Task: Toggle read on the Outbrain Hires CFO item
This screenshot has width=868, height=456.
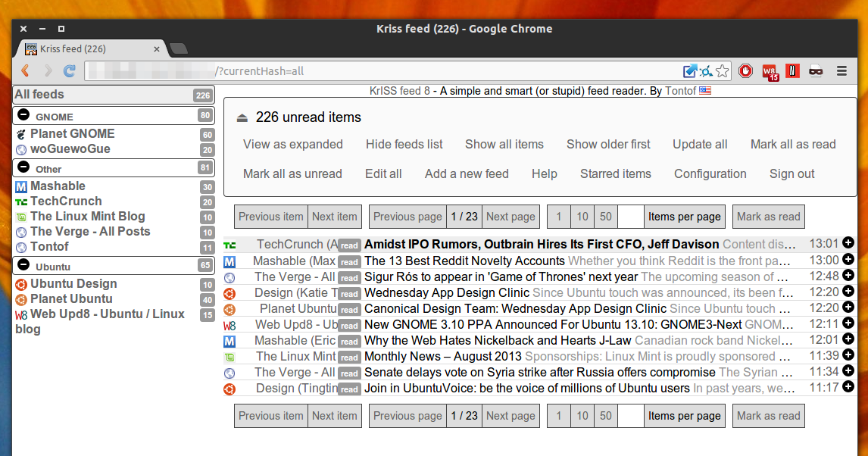Action: click(349, 245)
